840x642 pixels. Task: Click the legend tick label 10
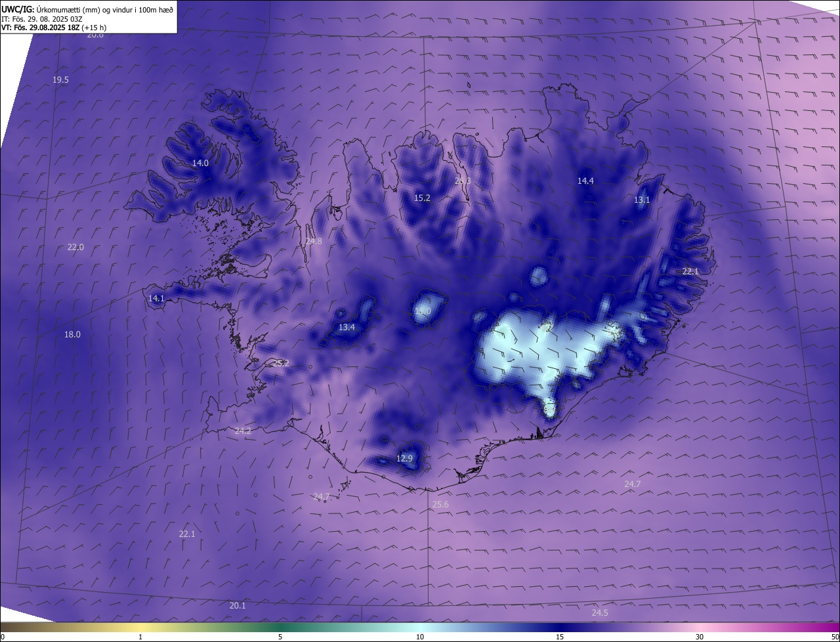pyautogui.click(x=420, y=637)
